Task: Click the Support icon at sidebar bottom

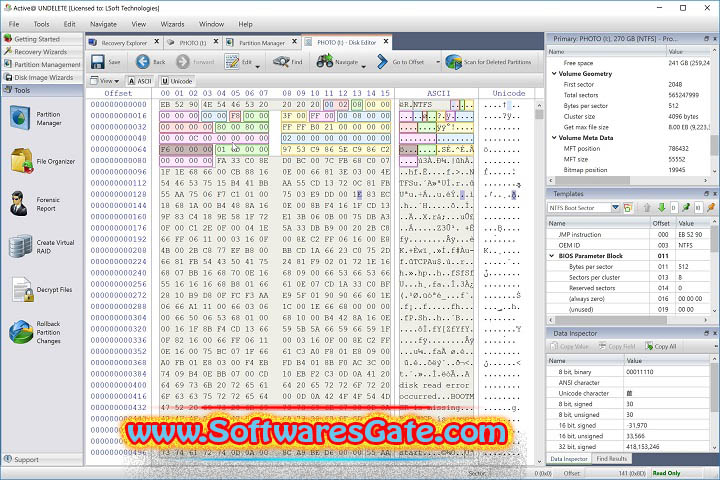Action: [x=8, y=459]
